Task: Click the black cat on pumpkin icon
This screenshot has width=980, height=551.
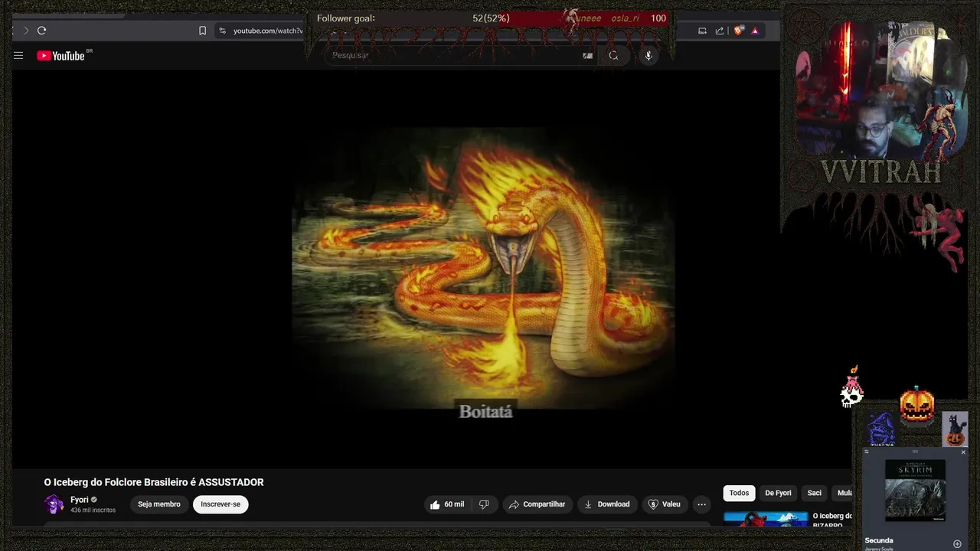Action: [955, 429]
